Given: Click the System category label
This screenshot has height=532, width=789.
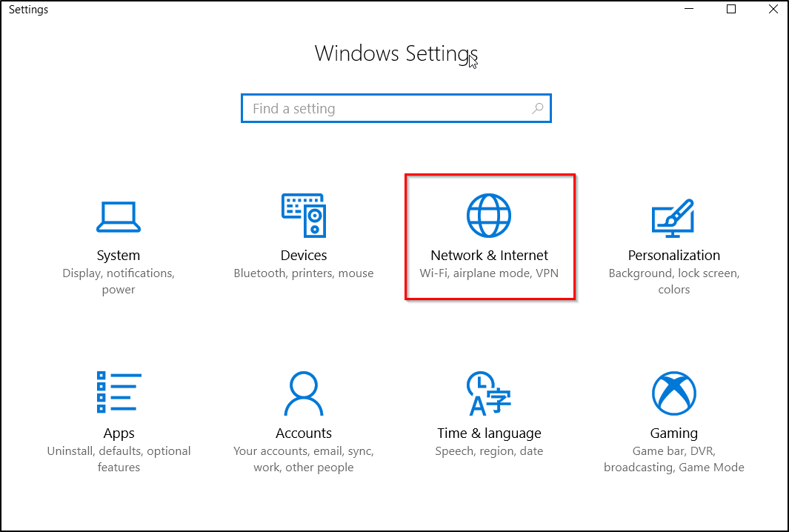Looking at the screenshot, I should pyautogui.click(x=119, y=255).
